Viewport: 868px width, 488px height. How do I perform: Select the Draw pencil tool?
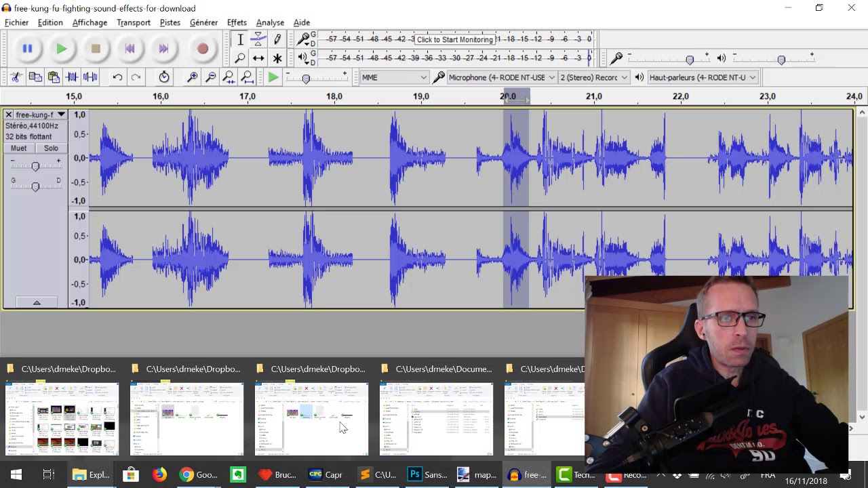tap(277, 39)
